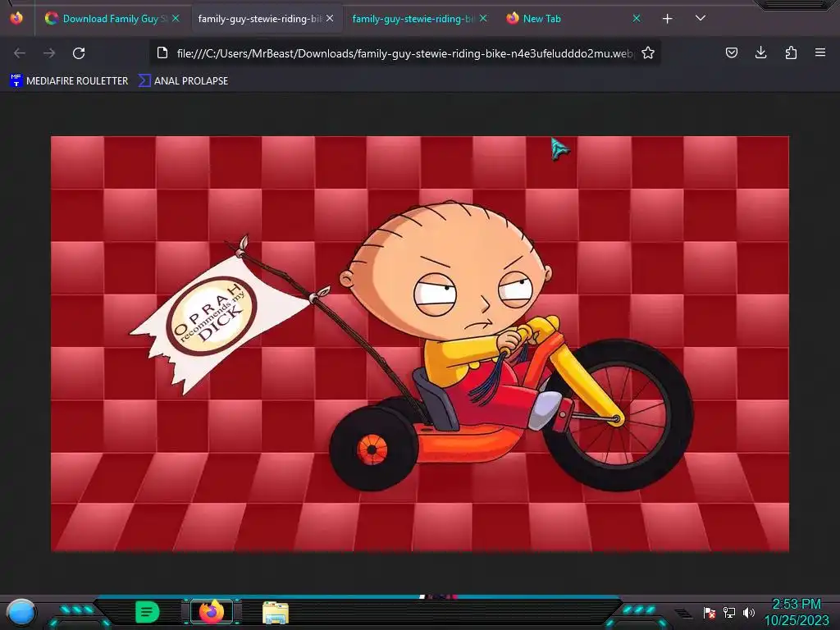Open network tray icon

(729, 612)
